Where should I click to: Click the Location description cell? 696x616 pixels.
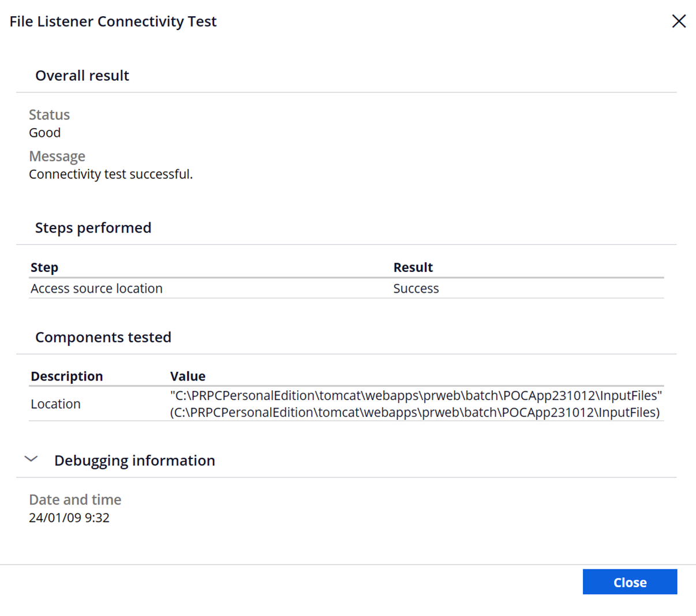coord(55,404)
